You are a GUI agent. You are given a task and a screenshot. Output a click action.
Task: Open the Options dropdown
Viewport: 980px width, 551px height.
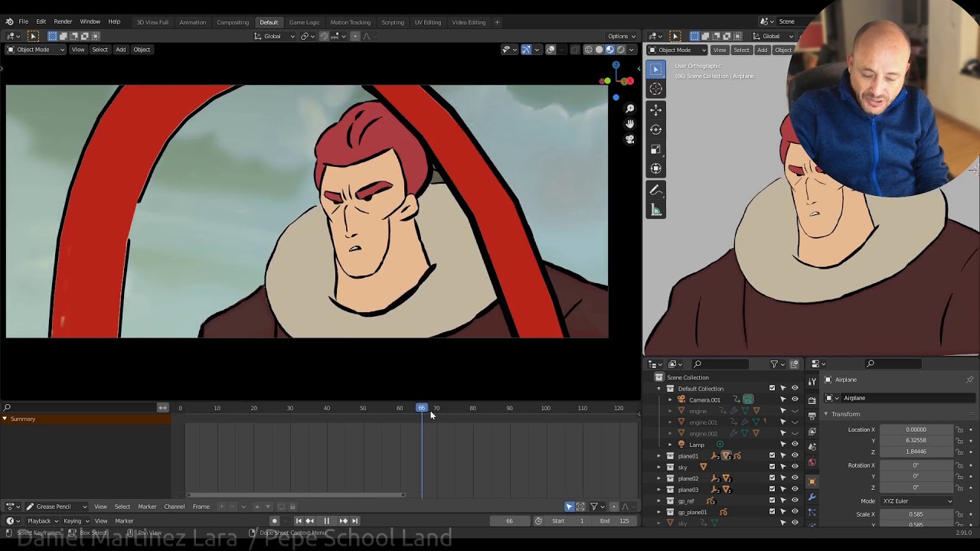coord(621,36)
